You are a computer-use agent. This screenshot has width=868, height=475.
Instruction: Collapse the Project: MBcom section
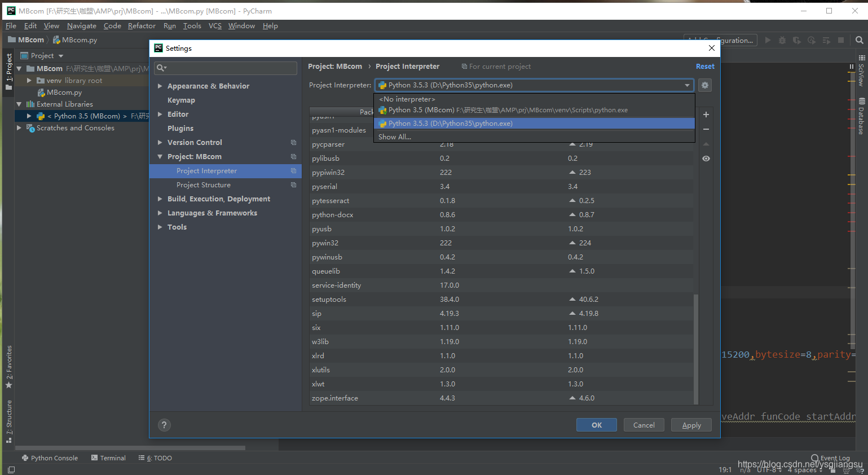click(x=160, y=157)
